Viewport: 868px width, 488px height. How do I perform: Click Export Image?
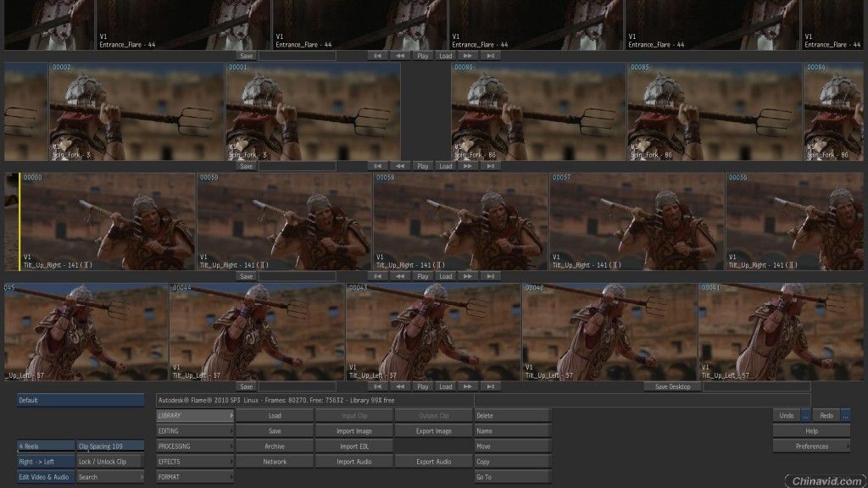(x=433, y=431)
